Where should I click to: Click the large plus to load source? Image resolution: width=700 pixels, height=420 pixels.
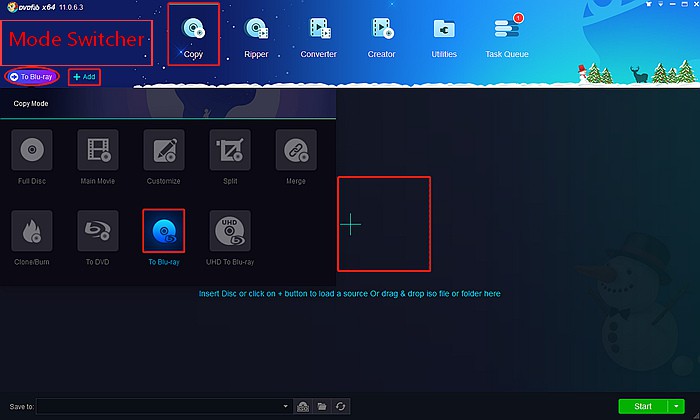pyautogui.click(x=351, y=224)
